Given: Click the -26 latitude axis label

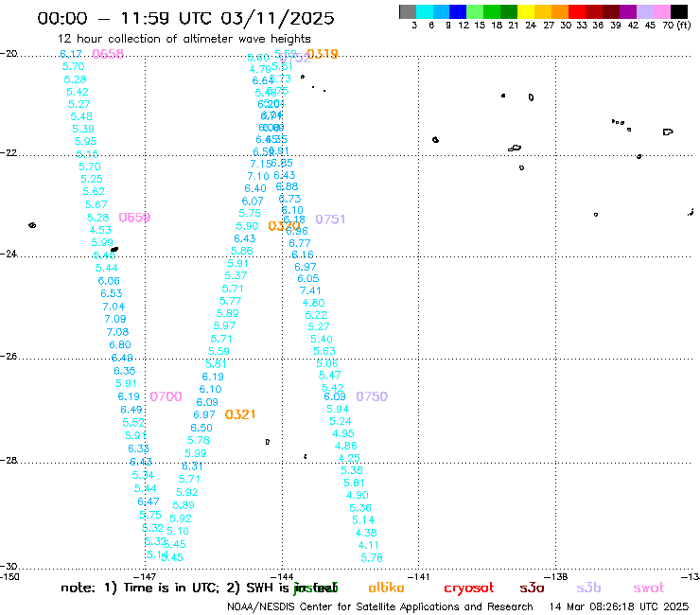Looking at the screenshot, I should point(9,357).
